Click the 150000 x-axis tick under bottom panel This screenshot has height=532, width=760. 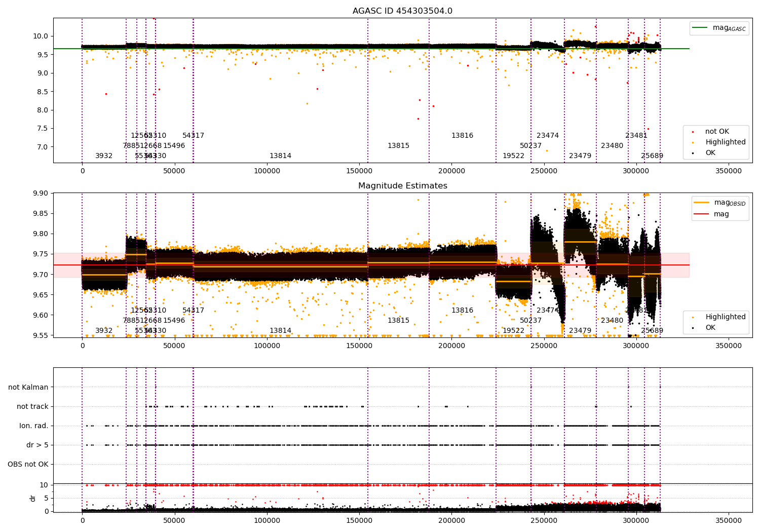tap(359, 520)
